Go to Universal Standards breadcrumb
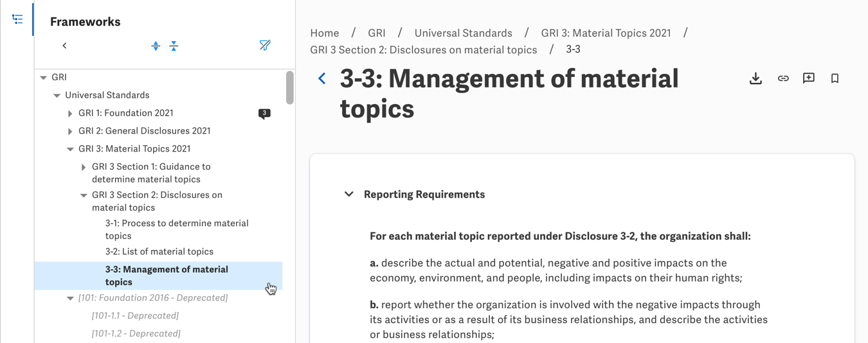Image resolution: width=868 pixels, height=343 pixels. pyautogui.click(x=464, y=33)
